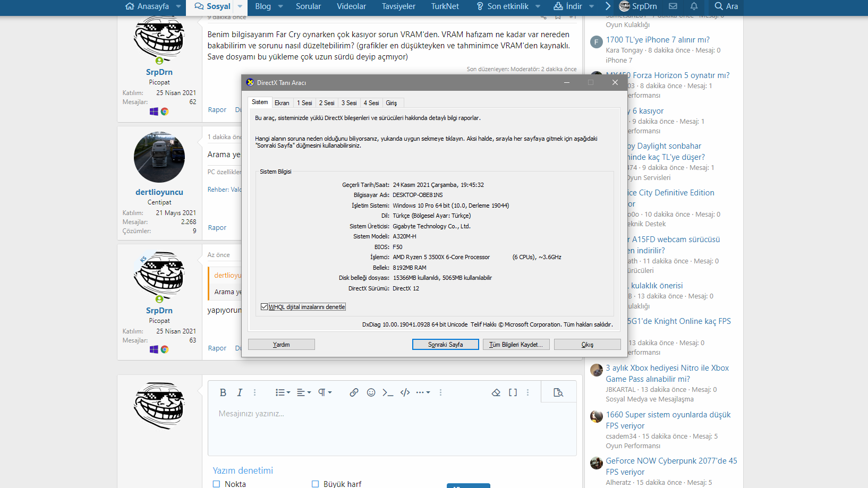Click the avatar beside the Xbox Game Pass thread
The width and height of the screenshot is (868, 488).
point(597,370)
